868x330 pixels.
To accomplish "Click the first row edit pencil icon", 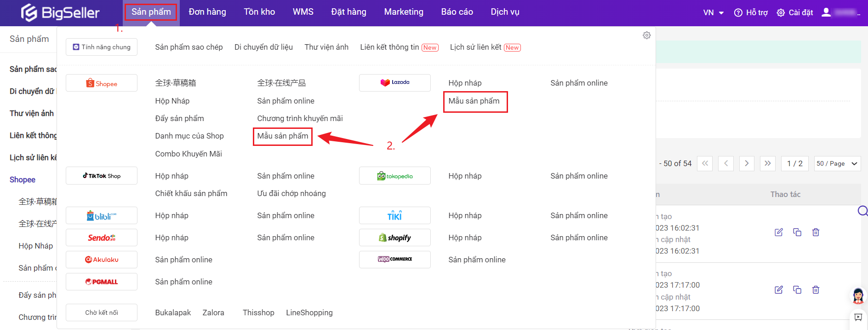I will (778, 232).
